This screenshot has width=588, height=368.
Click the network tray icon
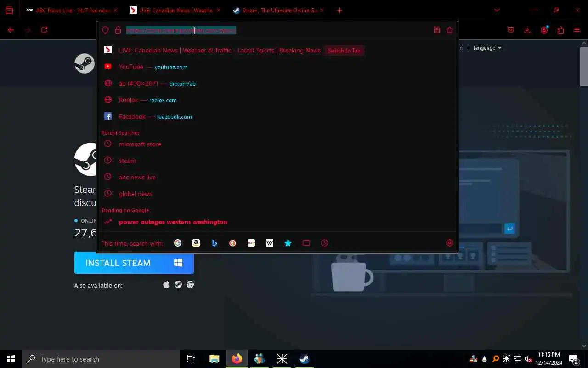click(518, 359)
